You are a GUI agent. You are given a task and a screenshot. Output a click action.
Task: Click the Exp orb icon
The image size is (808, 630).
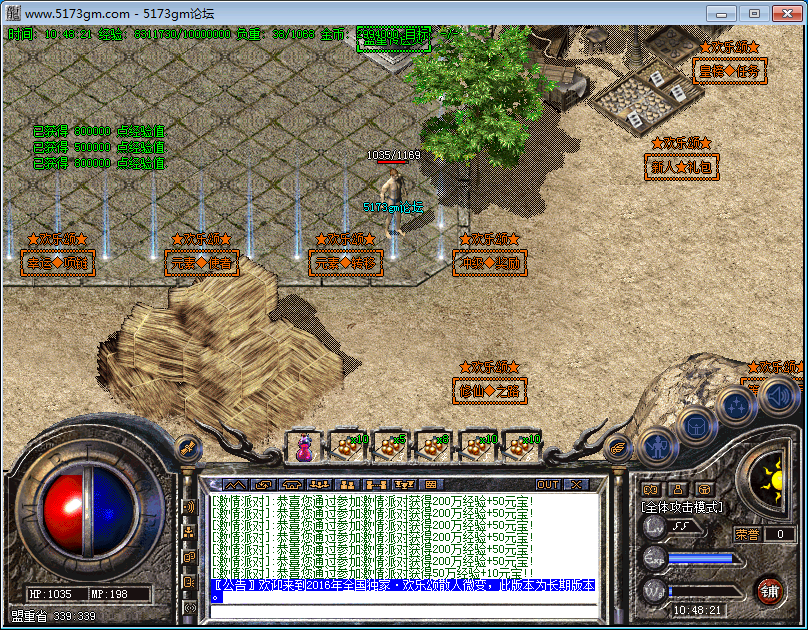[x=654, y=559]
